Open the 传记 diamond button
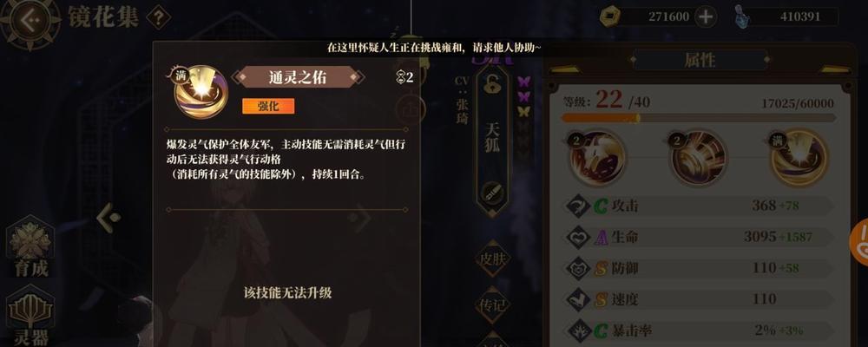This screenshot has height=347, width=868. click(x=493, y=305)
